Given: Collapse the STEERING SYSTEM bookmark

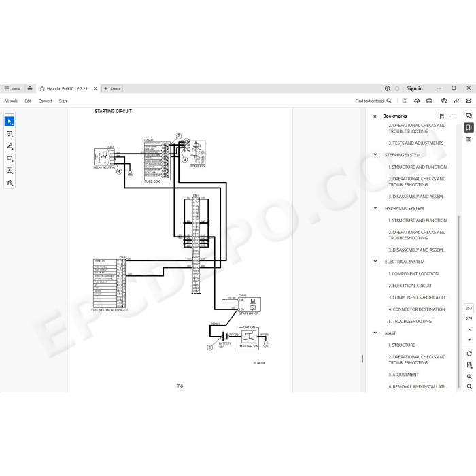Looking at the screenshot, I should point(375,154).
